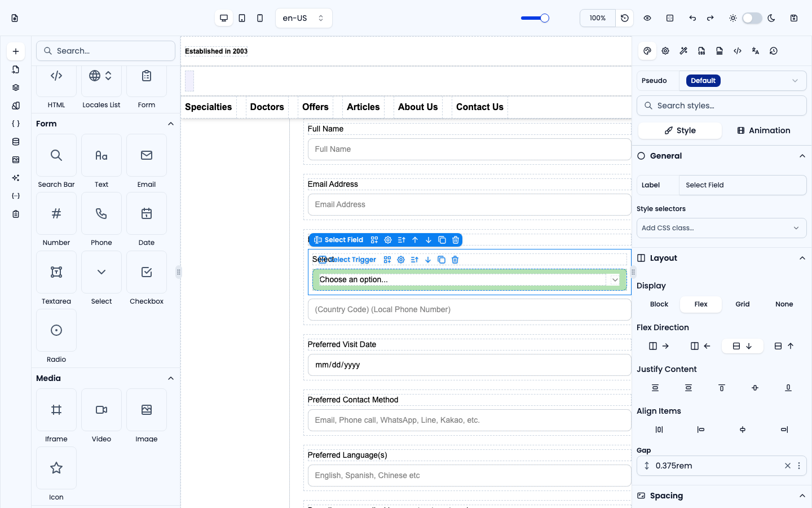
Task: Switch to the Animation tab
Action: coord(764,130)
